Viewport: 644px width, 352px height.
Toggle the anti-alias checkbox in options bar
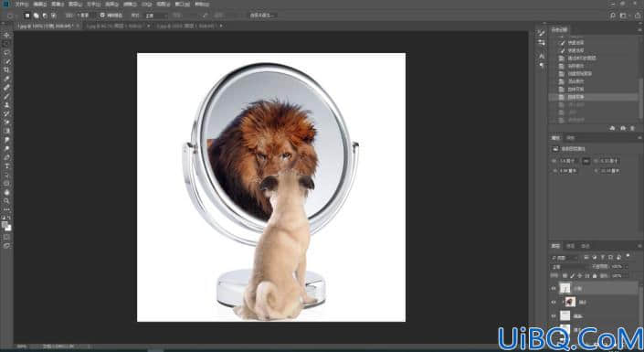tap(102, 16)
